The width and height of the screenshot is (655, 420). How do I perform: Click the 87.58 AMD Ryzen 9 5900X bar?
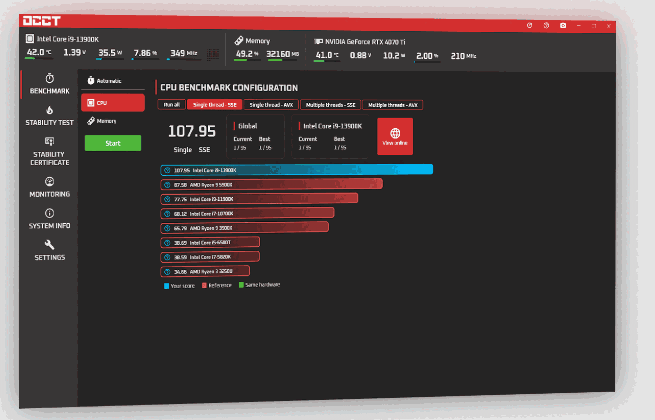tap(272, 184)
